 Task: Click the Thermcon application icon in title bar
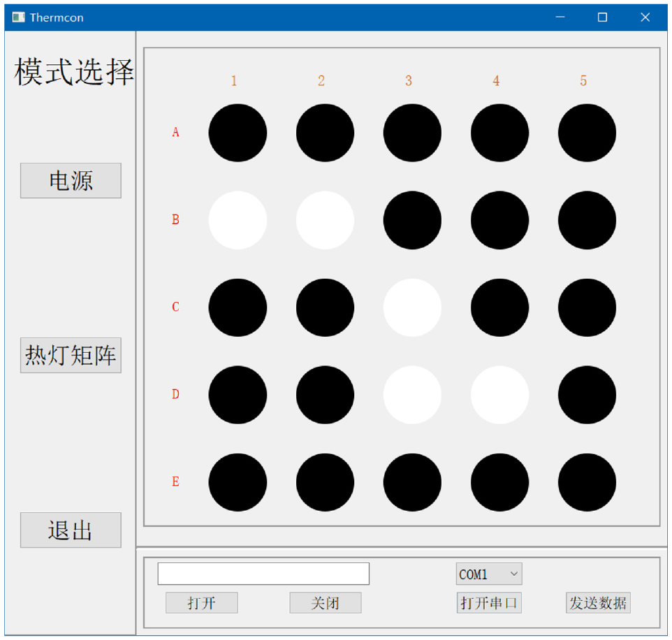(x=18, y=17)
